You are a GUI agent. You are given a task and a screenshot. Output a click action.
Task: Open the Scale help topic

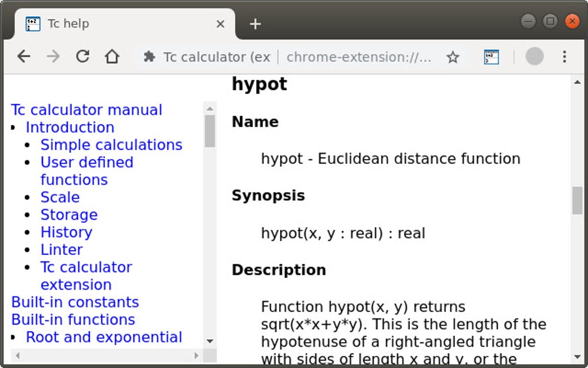[60, 197]
